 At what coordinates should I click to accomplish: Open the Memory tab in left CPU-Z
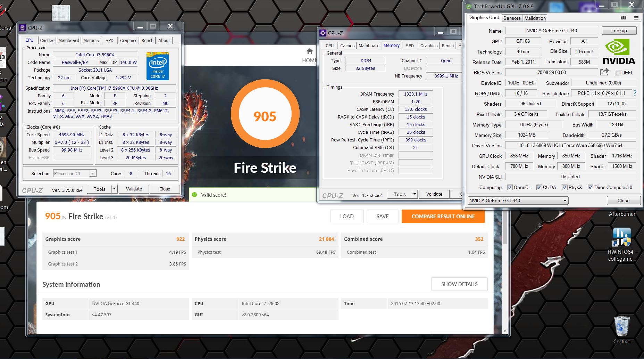coord(91,40)
